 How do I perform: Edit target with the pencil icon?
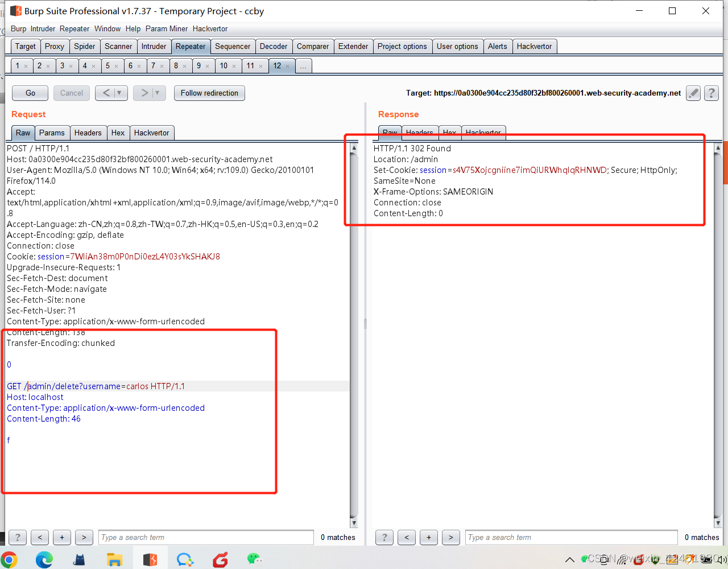693,93
